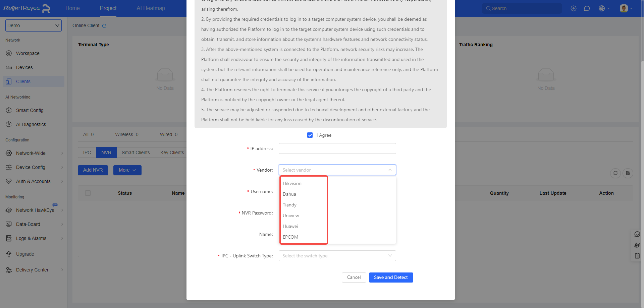Click the Workspace sidebar icon
The image size is (644, 308).
9,53
